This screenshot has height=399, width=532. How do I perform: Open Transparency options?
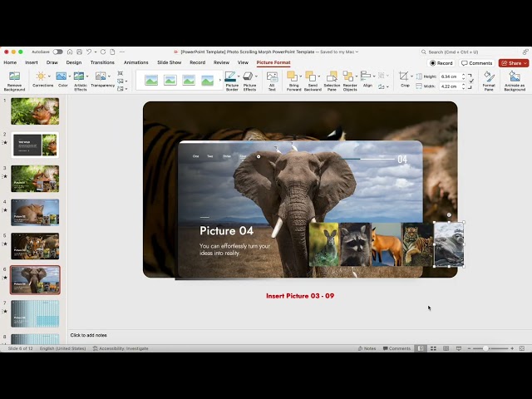point(101,76)
